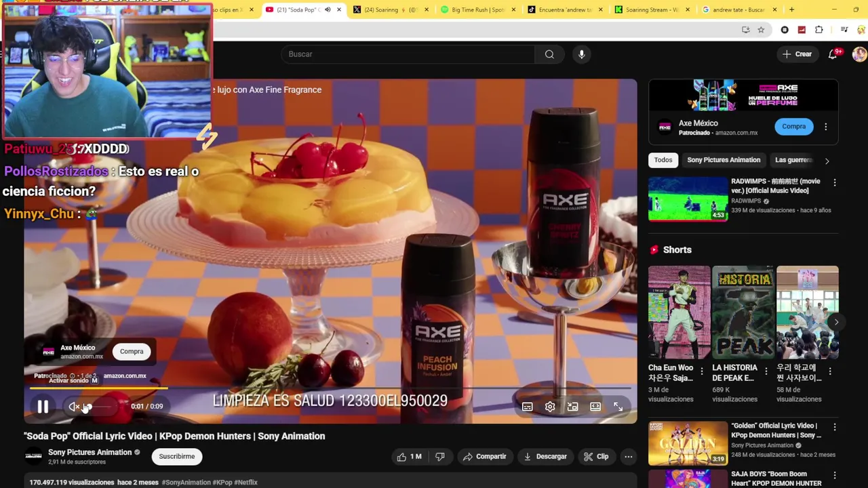868x488 pixels.
Task: Open options for the 58 M views short
Action: coord(830,371)
